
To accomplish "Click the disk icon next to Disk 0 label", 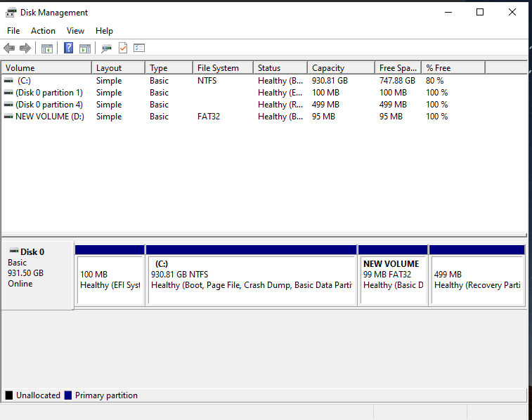I will point(14,251).
